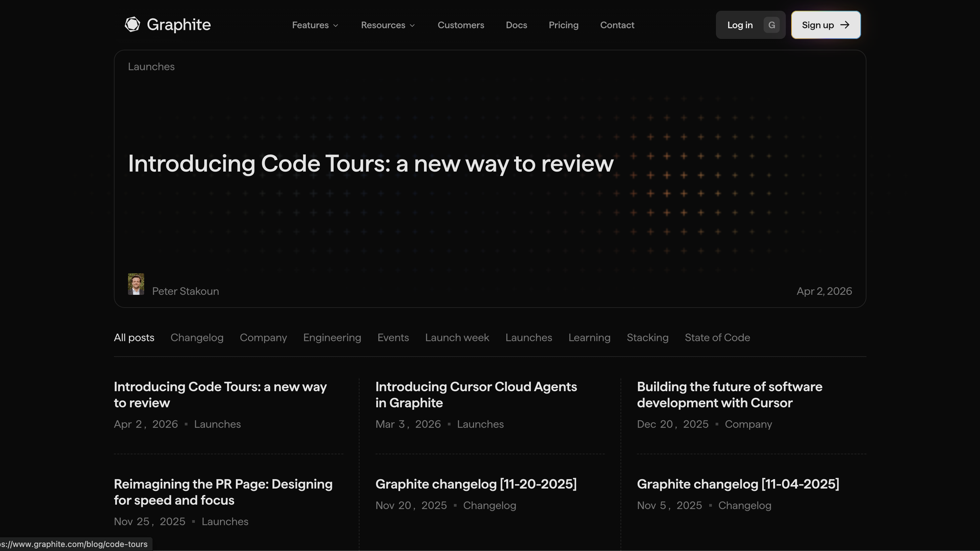The image size is (980, 551).
Task: Open the Docs link
Action: (x=516, y=25)
